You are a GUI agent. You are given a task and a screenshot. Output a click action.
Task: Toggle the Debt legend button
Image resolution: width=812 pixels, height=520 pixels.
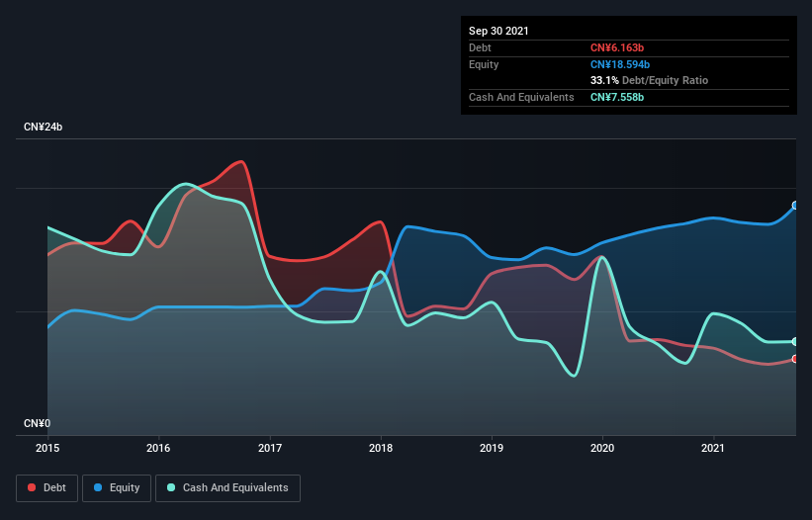pos(47,488)
